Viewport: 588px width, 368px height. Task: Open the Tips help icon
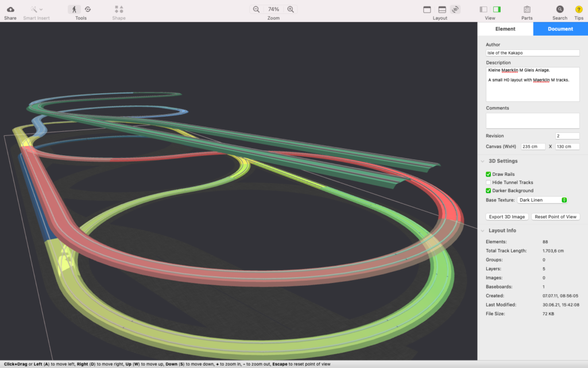point(578,9)
